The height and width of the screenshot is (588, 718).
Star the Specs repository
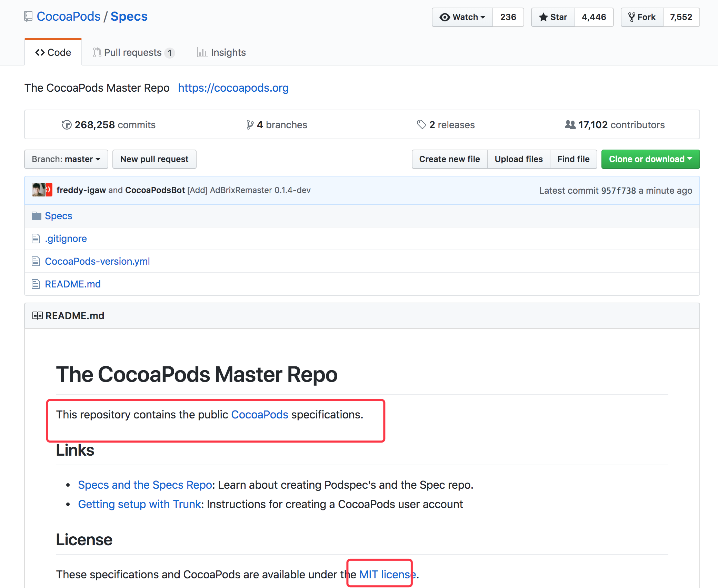(553, 17)
